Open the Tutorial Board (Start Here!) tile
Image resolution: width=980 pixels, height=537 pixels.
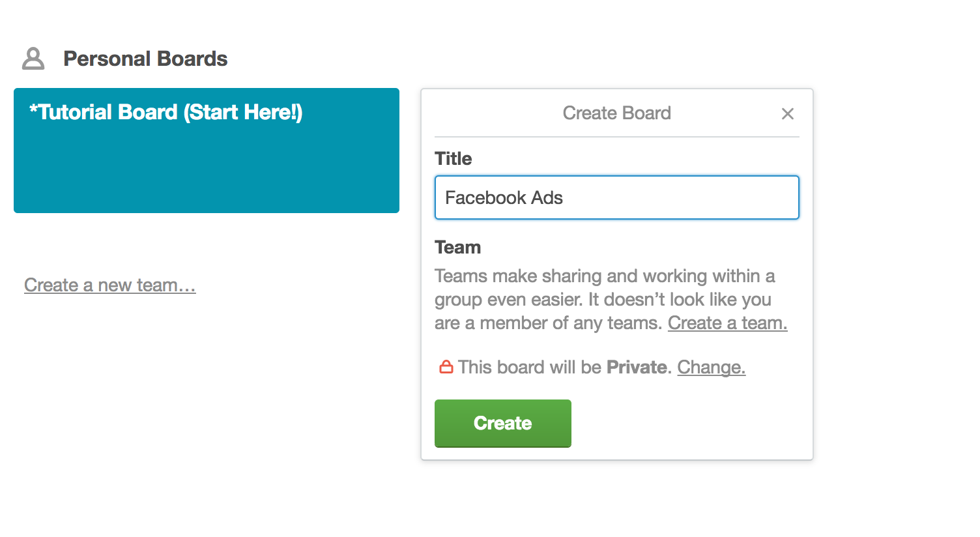207,151
